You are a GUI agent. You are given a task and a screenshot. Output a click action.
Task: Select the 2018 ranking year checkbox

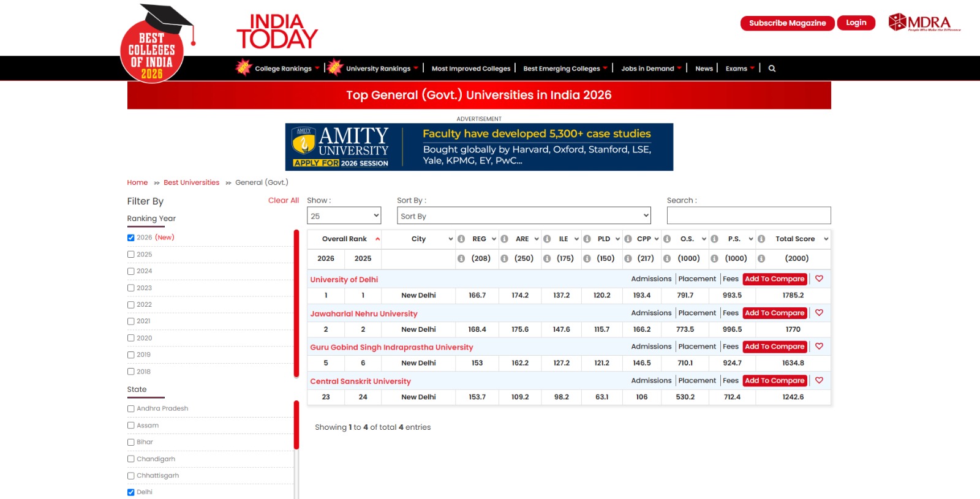click(x=130, y=372)
